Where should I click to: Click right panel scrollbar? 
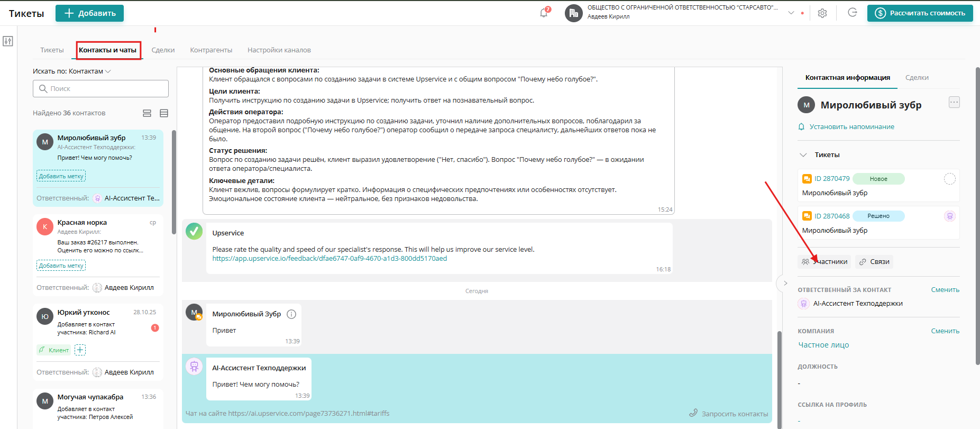point(978,216)
